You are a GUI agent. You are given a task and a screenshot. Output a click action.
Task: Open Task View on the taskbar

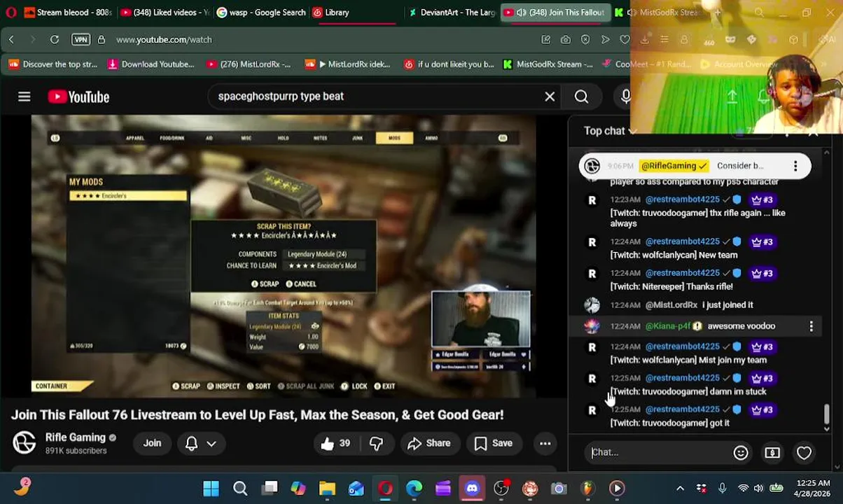point(270,489)
